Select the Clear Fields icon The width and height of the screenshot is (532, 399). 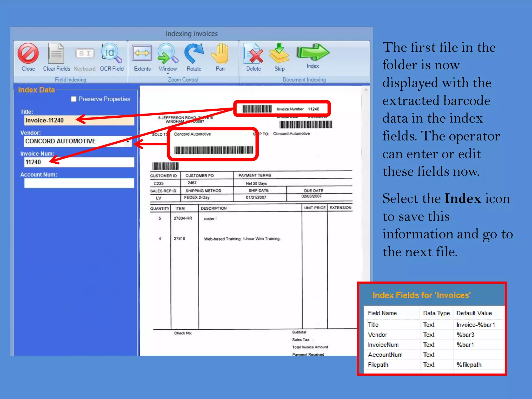tap(56, 54)
